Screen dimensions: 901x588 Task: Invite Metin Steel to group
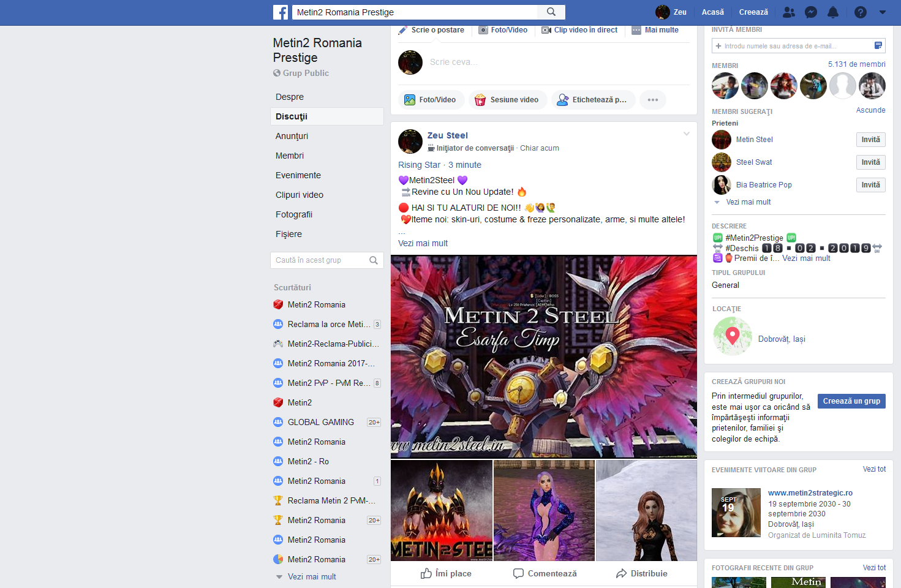(870, 140)
